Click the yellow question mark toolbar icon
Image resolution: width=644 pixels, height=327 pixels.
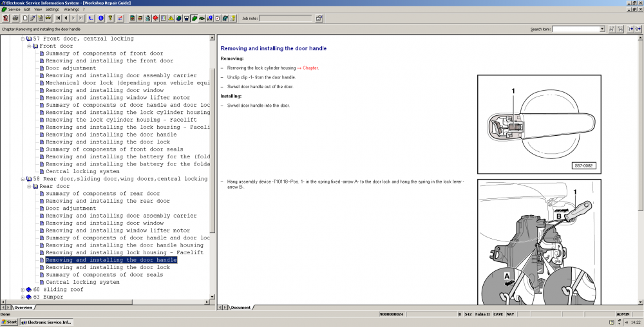111,18
